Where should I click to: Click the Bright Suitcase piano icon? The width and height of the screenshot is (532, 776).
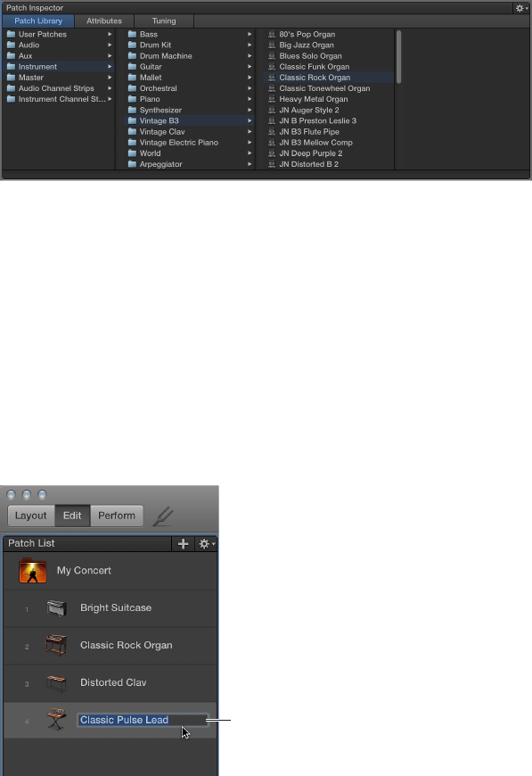tap(56, 607)
